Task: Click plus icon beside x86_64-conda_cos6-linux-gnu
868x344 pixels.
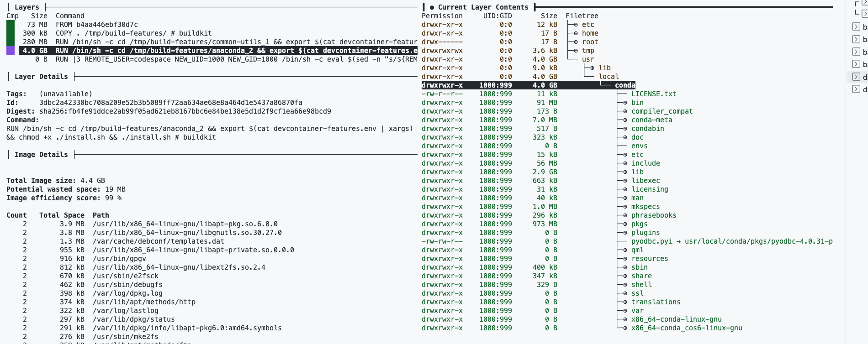Action: click(625, 328)
